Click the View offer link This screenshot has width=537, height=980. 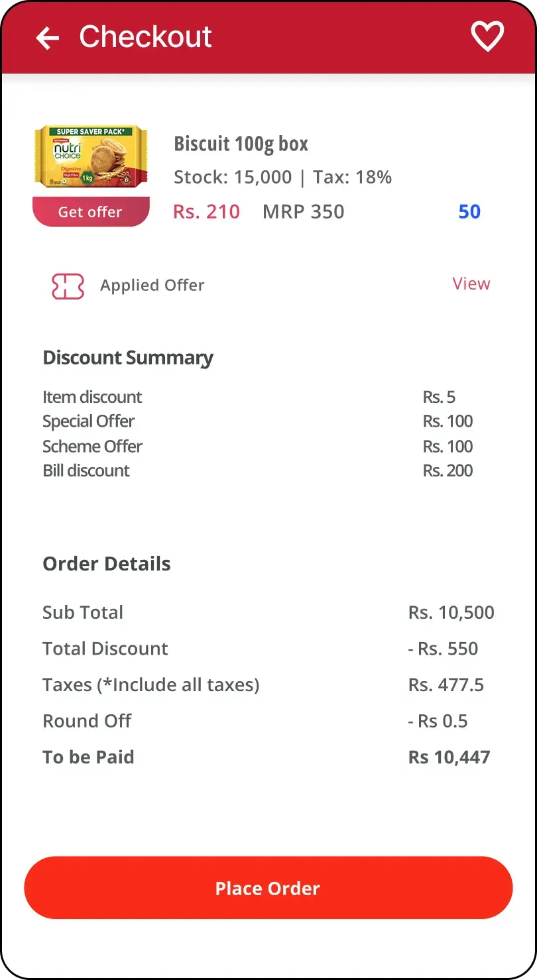point(471,284)
